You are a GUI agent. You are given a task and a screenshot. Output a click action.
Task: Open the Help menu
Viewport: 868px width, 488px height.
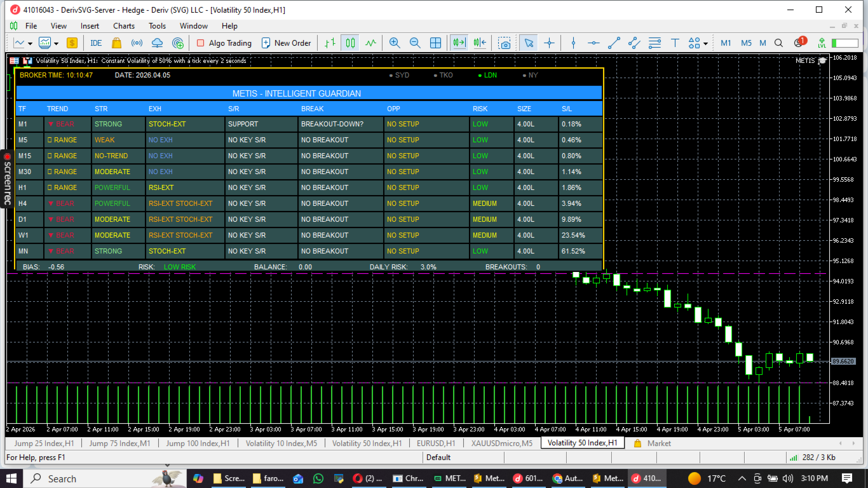click(x=229, y=26)
